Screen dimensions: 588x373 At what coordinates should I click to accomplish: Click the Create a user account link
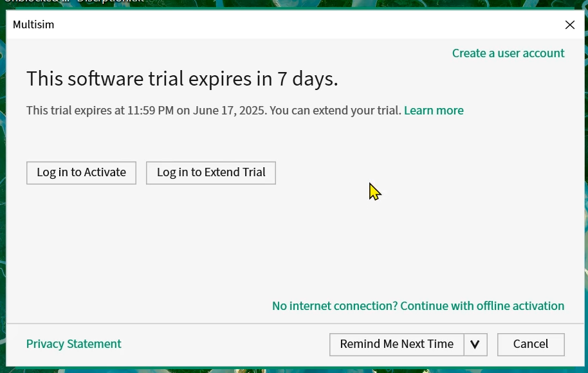[508, 53]
